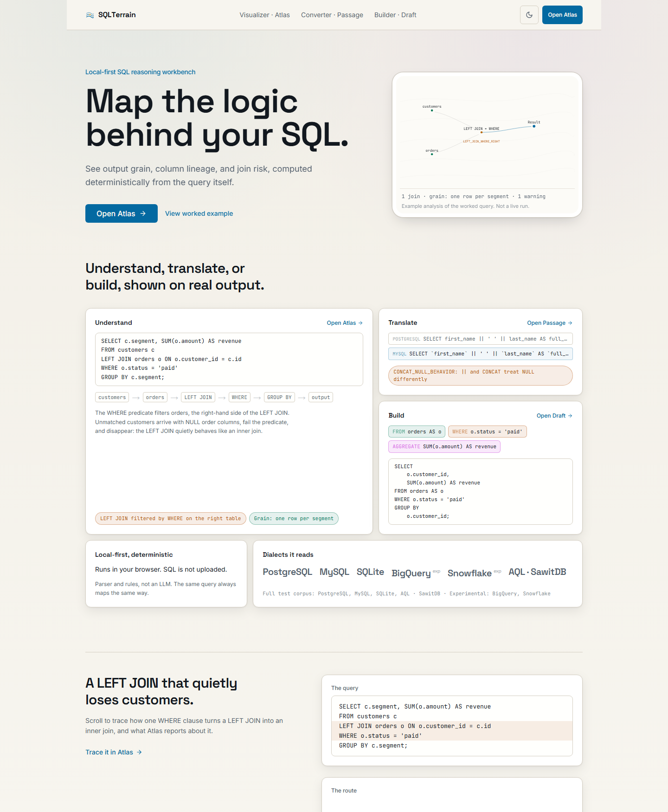The height and width of the screenshot is (812, 668).
Task: Select the WHERE step chip
Action: tap(239, 397)
